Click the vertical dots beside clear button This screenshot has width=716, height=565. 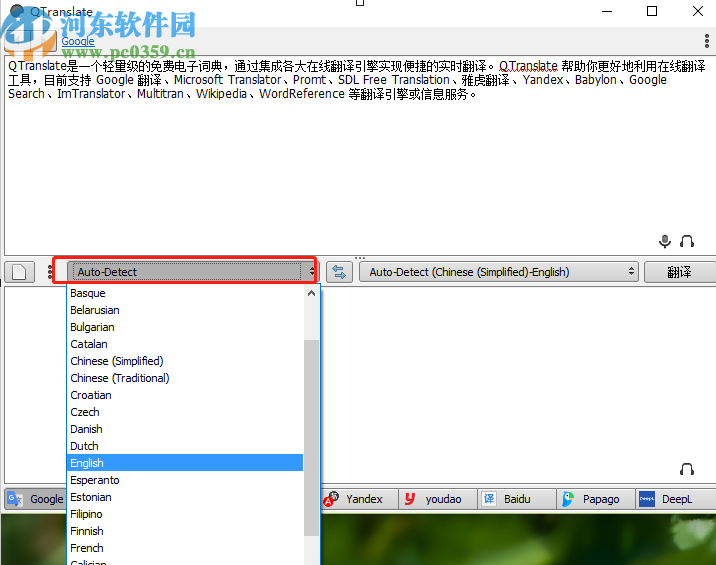(50, 272)
